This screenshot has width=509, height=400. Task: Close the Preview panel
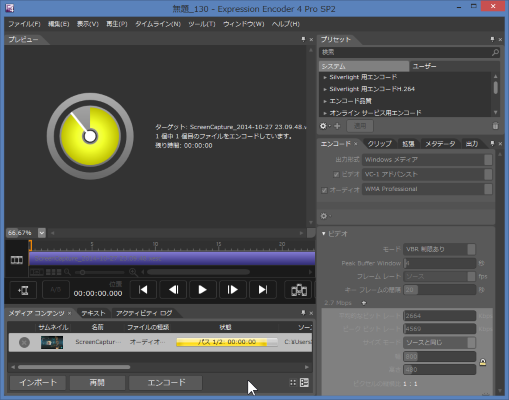point(311,39)
